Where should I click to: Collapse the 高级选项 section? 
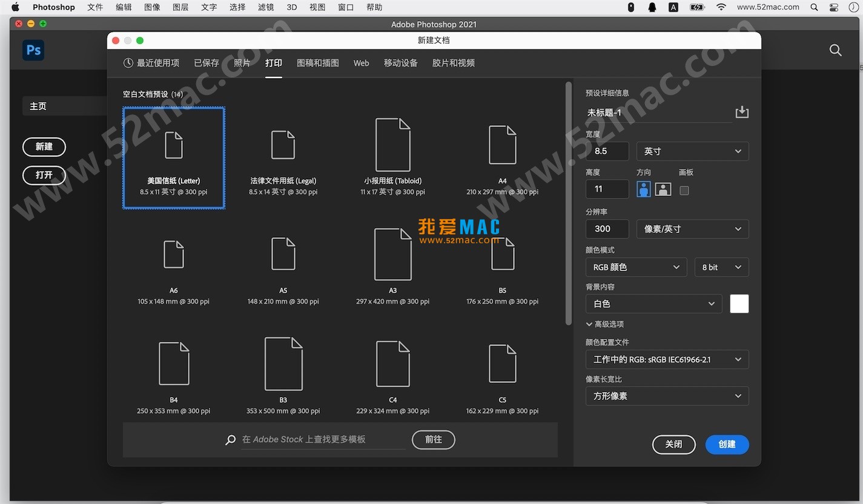(604, 324)
